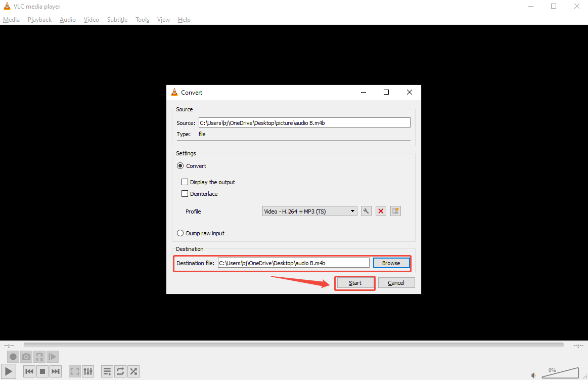Screen dimensions: 588x380
Task: Click the Source path input field
Action: [x=304, y=122]
